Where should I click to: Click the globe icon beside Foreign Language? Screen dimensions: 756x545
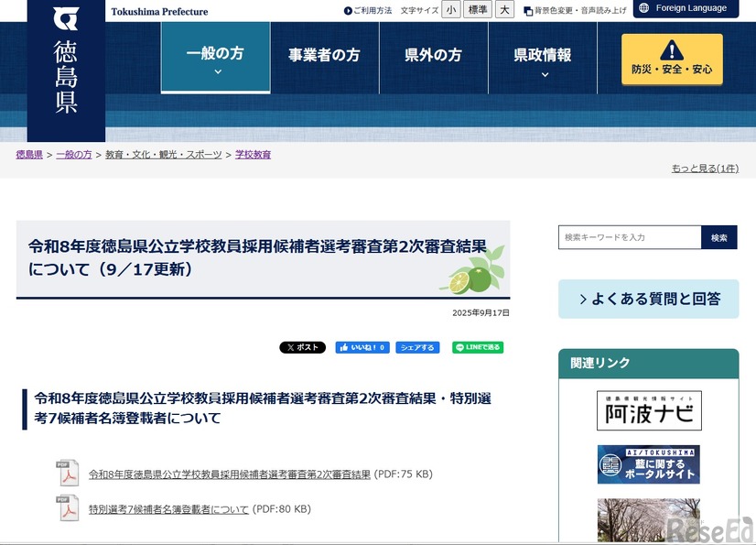pos(643,7)
